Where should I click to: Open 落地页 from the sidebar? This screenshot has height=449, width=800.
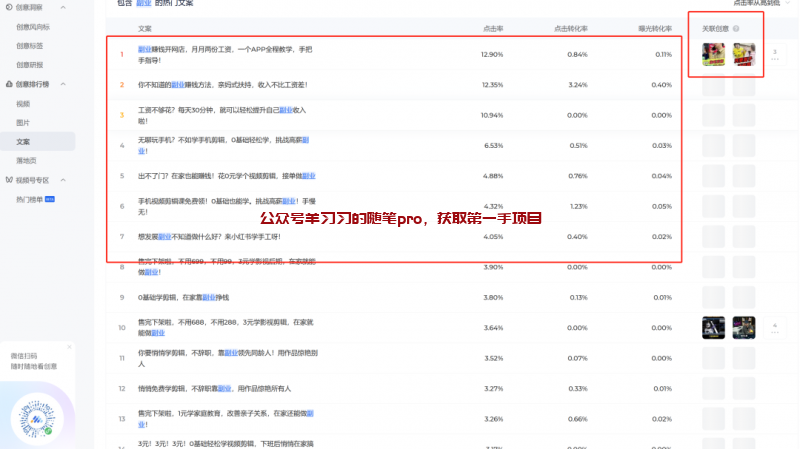(x=26, y=160)
